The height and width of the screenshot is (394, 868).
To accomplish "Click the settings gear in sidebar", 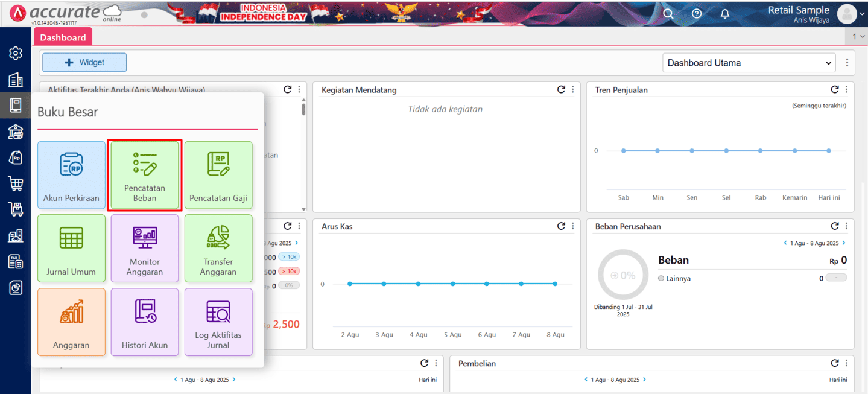I will [16, 53].
